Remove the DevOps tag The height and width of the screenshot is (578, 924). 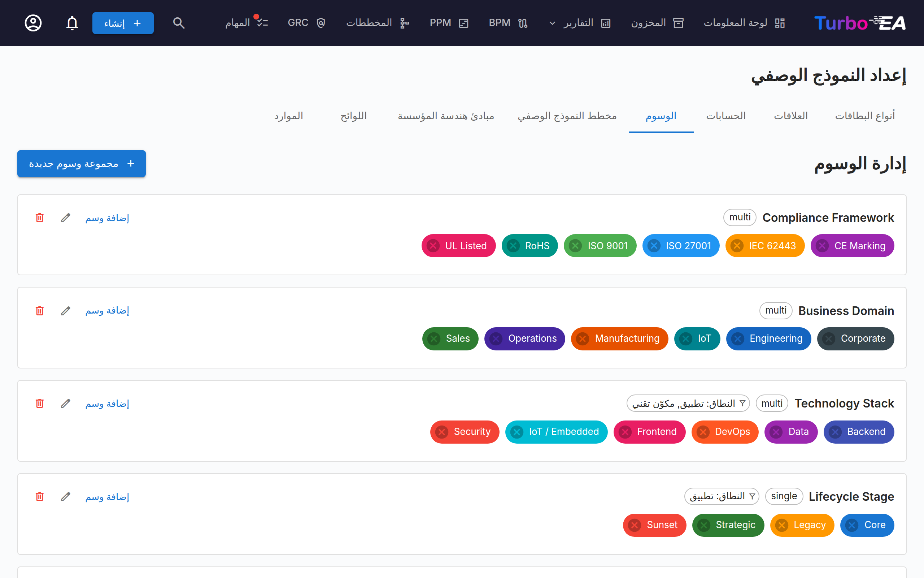click(703, 432)
